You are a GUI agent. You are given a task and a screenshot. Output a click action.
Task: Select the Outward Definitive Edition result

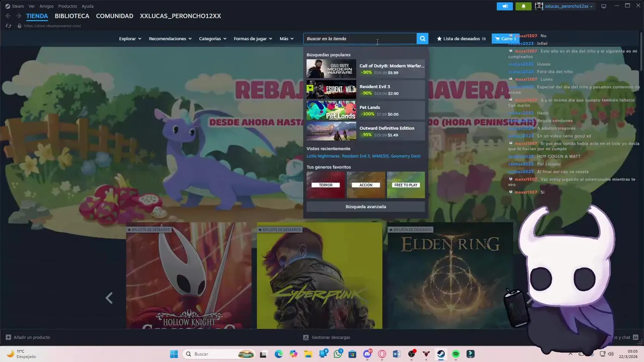366,131
